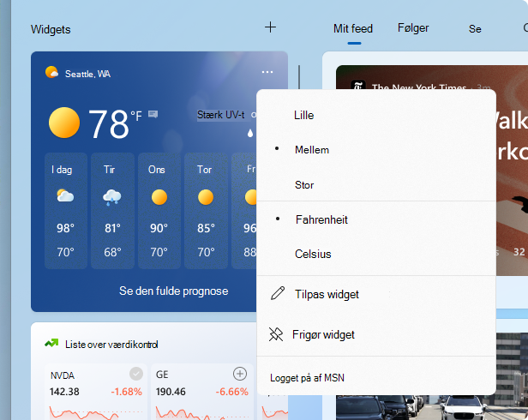Click the 78 °F current temperature
The height and width of the screenshot is (420, 528).
point(115,124)
